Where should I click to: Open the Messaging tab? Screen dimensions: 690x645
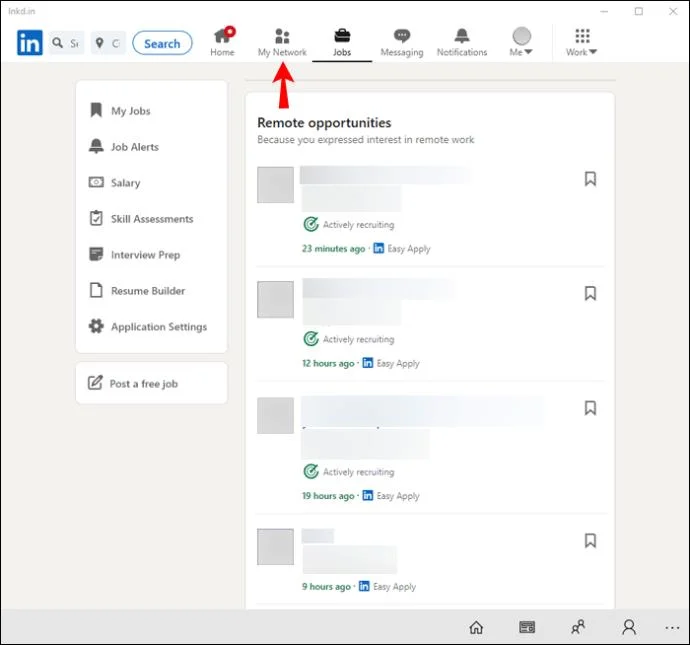pos(402,43)
